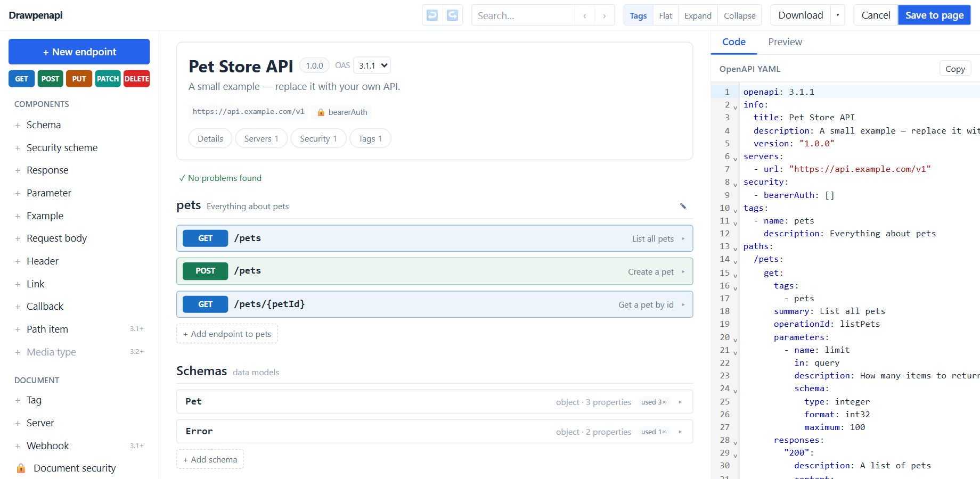Go to previous search result arrow

[x=584, y=15]
